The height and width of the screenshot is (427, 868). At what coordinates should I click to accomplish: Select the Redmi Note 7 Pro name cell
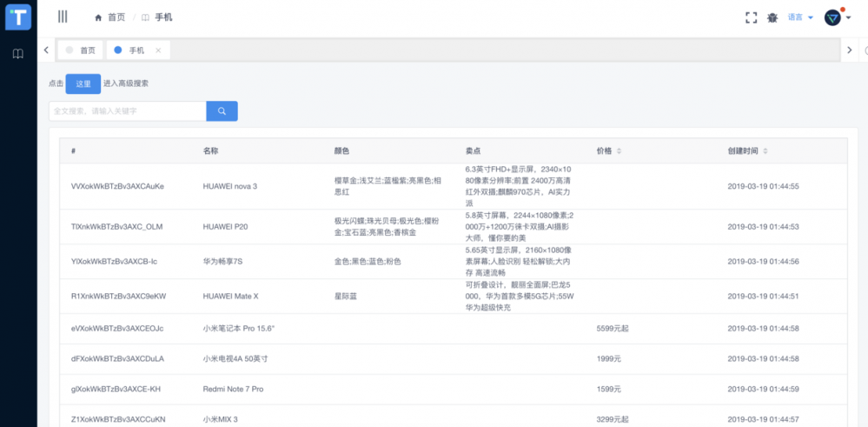click(233, 390)
